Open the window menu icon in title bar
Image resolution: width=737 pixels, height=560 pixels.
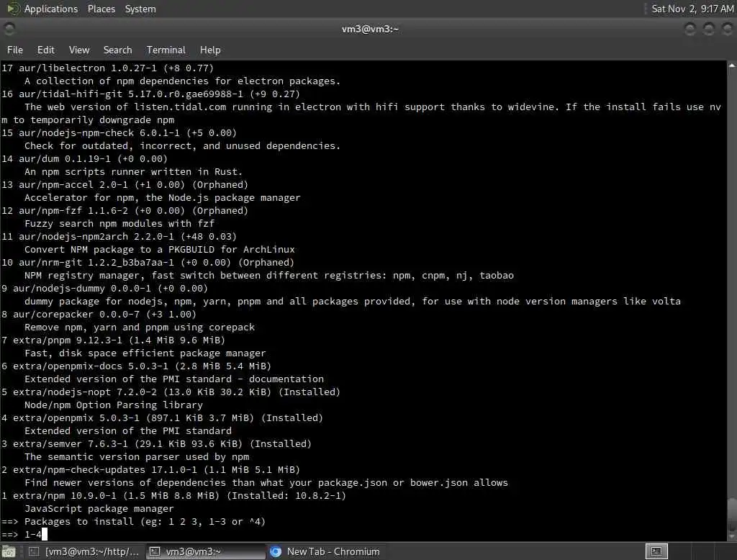(x=9, y=30)
